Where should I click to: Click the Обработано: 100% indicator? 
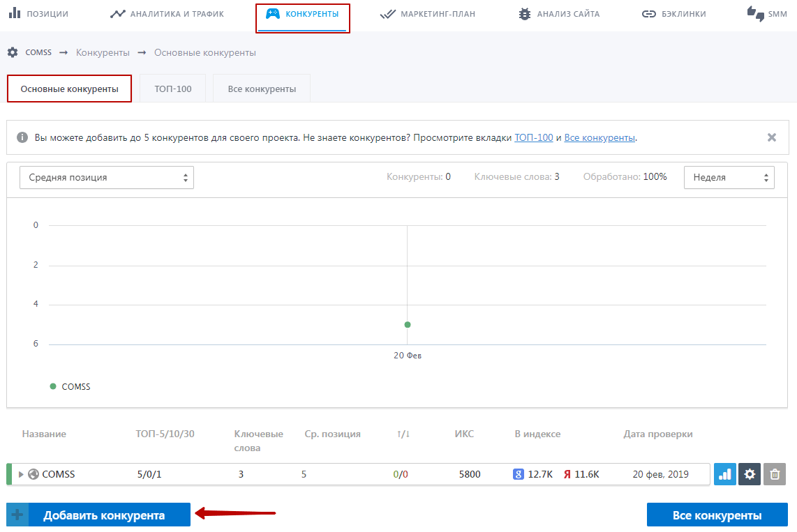[x=625, y=176]
